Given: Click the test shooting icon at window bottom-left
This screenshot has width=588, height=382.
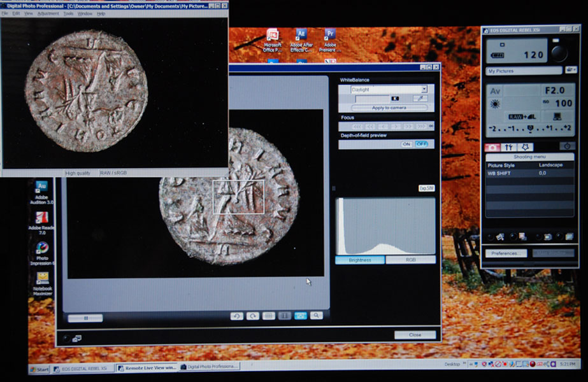Looking at the screenshot, I should tap(77, 339).
